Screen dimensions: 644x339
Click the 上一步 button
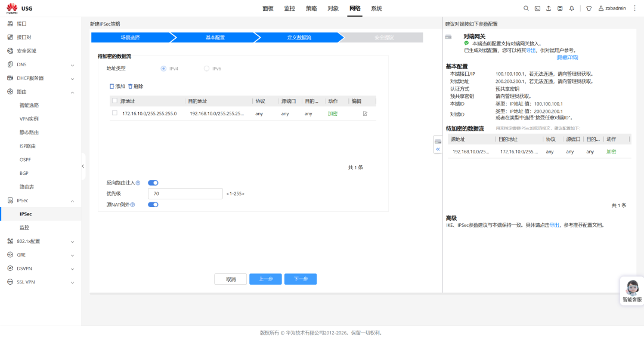[265, 279]
